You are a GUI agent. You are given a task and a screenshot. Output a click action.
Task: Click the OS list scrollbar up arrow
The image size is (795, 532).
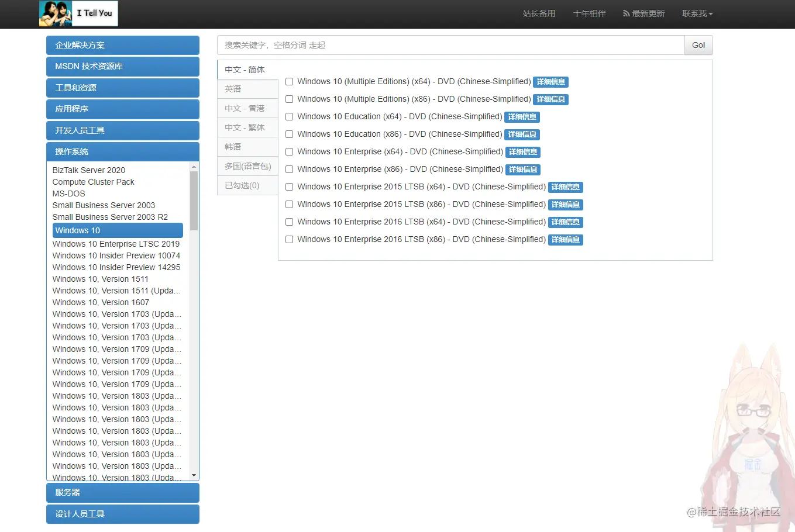[194, 167]
